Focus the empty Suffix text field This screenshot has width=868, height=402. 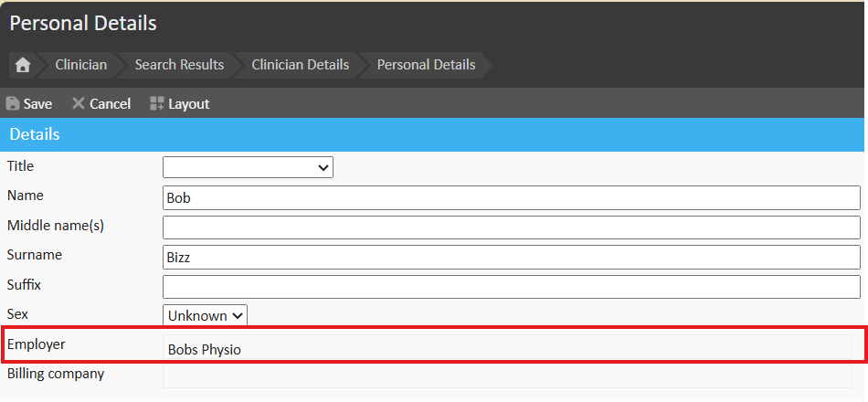coord(511,287)
